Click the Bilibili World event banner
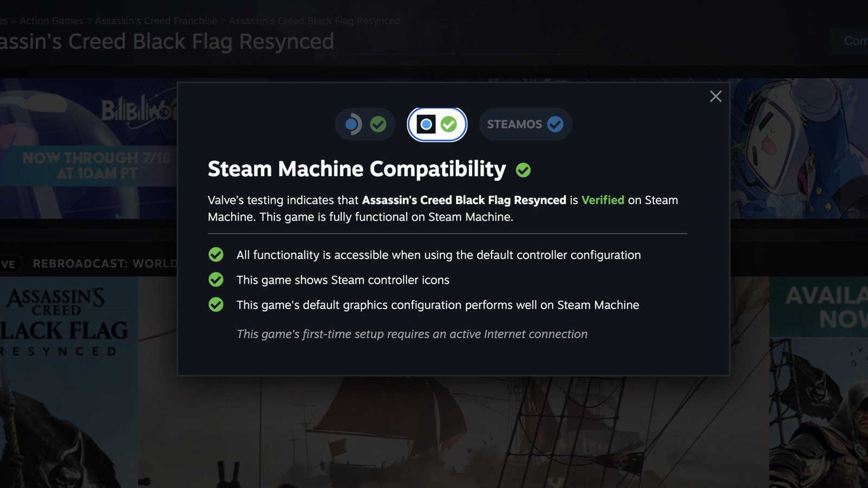The width and height of the screenshot is (868, 488). 88,149
